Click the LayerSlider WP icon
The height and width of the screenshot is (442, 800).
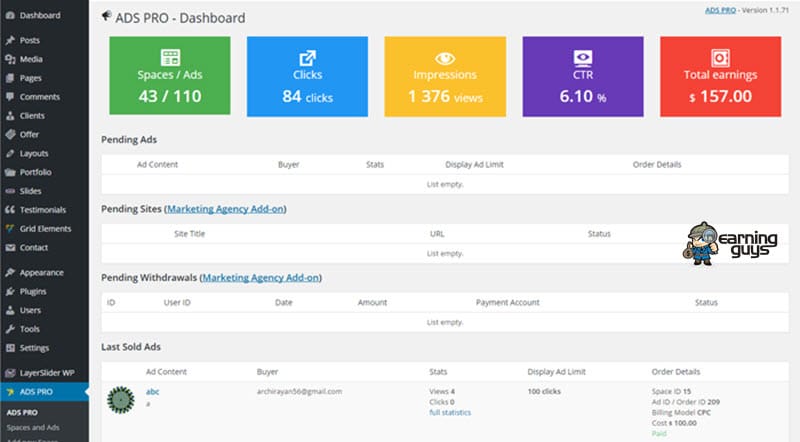tap(10, 373)
